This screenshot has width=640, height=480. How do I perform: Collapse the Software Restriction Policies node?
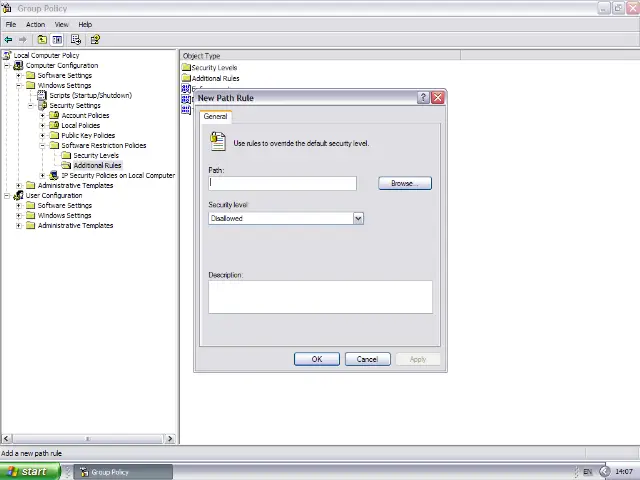(42, 145)
